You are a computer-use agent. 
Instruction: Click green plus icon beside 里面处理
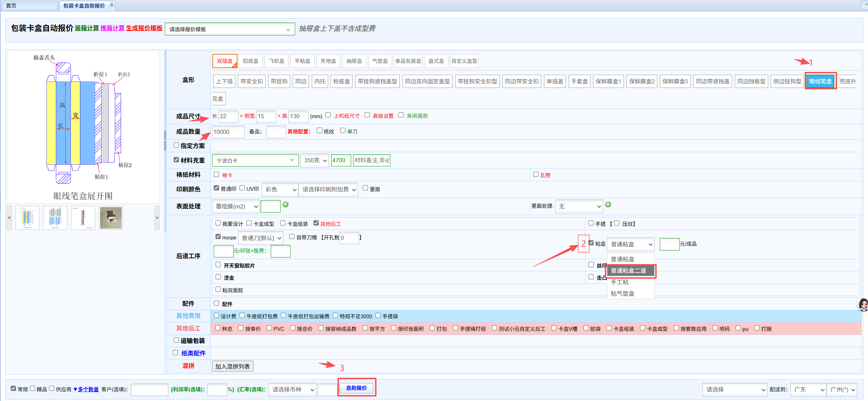(x=608, y=204)
